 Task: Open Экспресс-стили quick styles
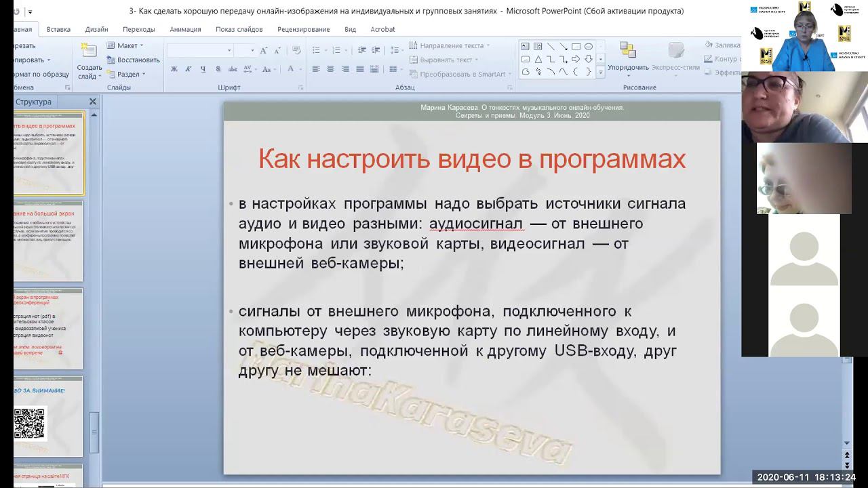[x=675, y=57]
